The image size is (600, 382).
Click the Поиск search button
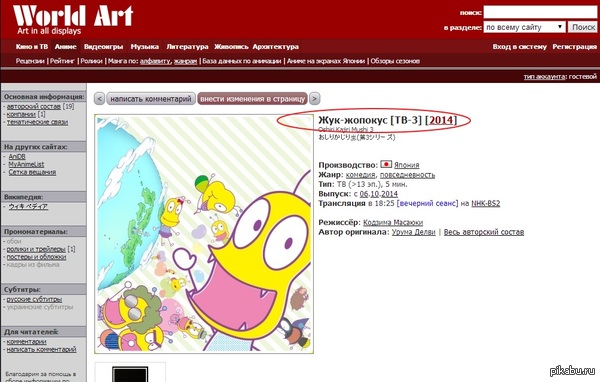(x=583, y=27)
